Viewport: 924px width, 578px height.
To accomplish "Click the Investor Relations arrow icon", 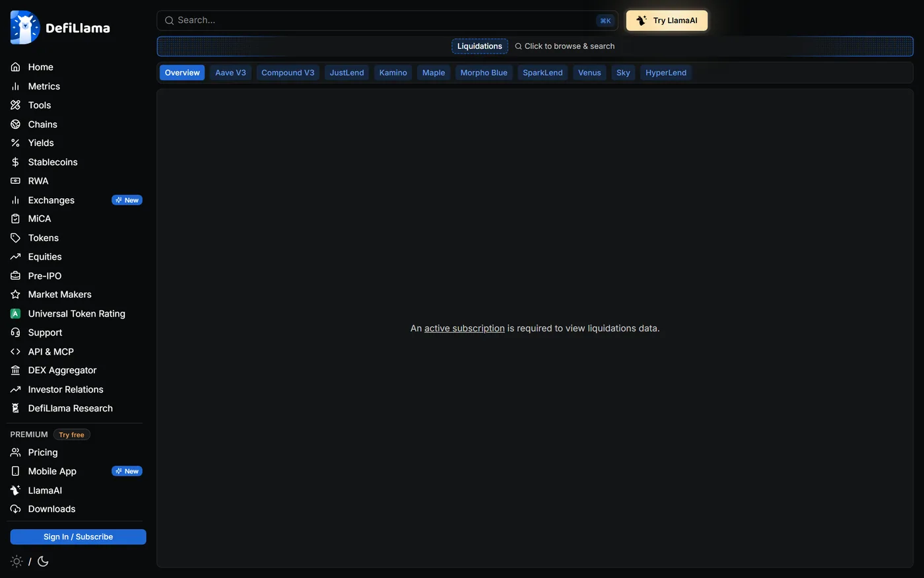I will coord(15,390).
